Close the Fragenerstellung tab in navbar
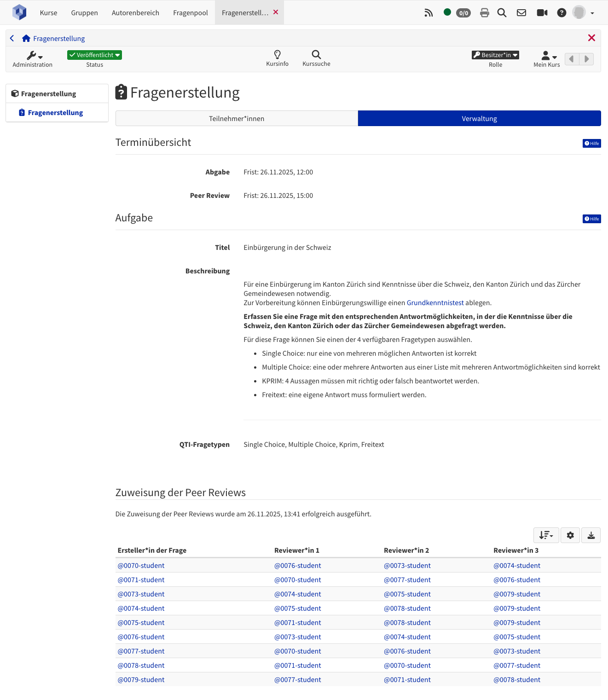The width and height of the screenshot is (608, 700). (x=276, y=12)
